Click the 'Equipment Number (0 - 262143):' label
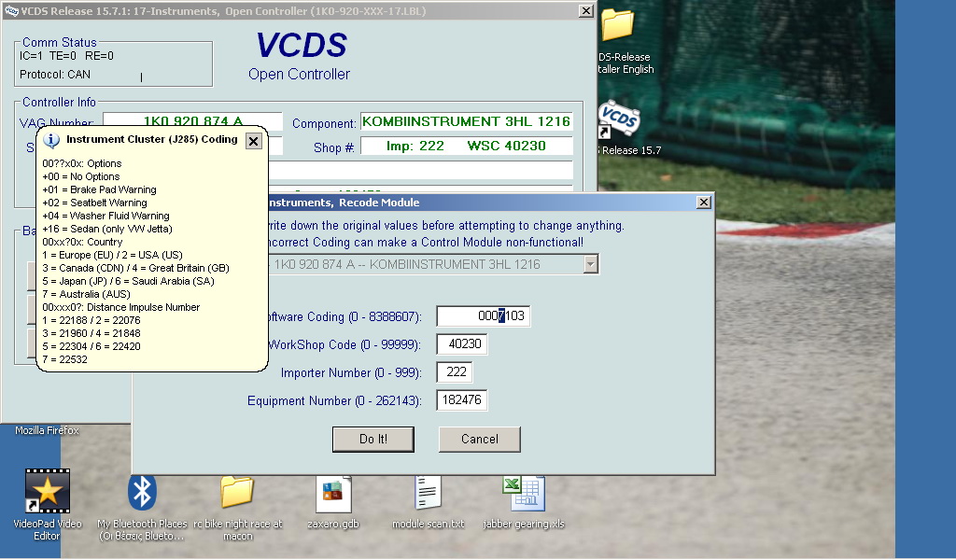Screen dimensions: 956x560 point(334,401)
